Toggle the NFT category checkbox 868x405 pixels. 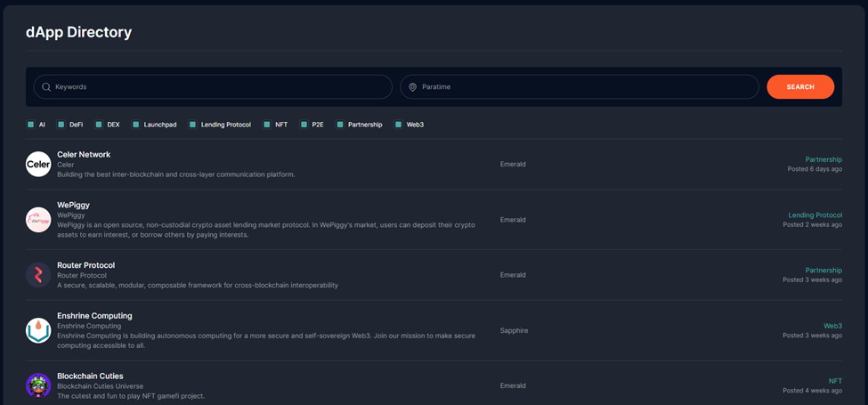pyautogui.click(x=267, y=125)
